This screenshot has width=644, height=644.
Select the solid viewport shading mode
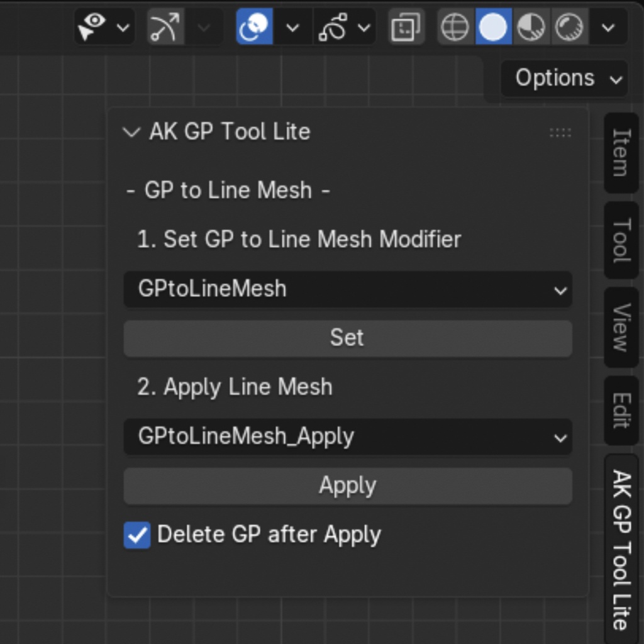tap(493, 27)
